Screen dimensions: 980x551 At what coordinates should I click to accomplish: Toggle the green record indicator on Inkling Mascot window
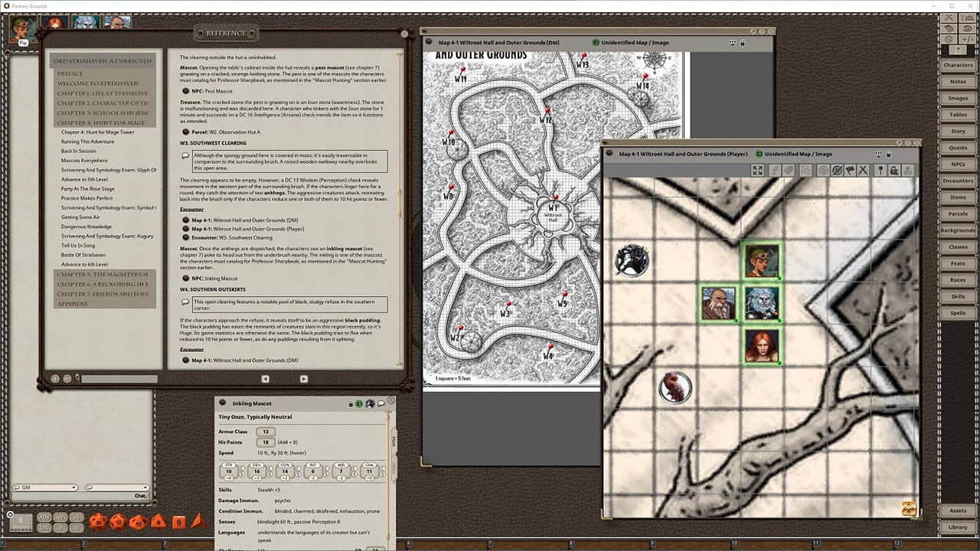(360, 403)
